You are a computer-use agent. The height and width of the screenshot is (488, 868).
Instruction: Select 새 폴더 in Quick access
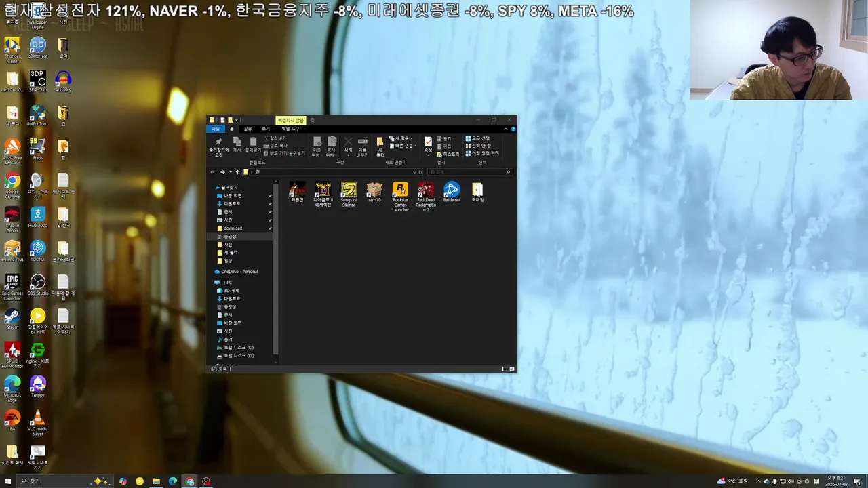(227, 253)
